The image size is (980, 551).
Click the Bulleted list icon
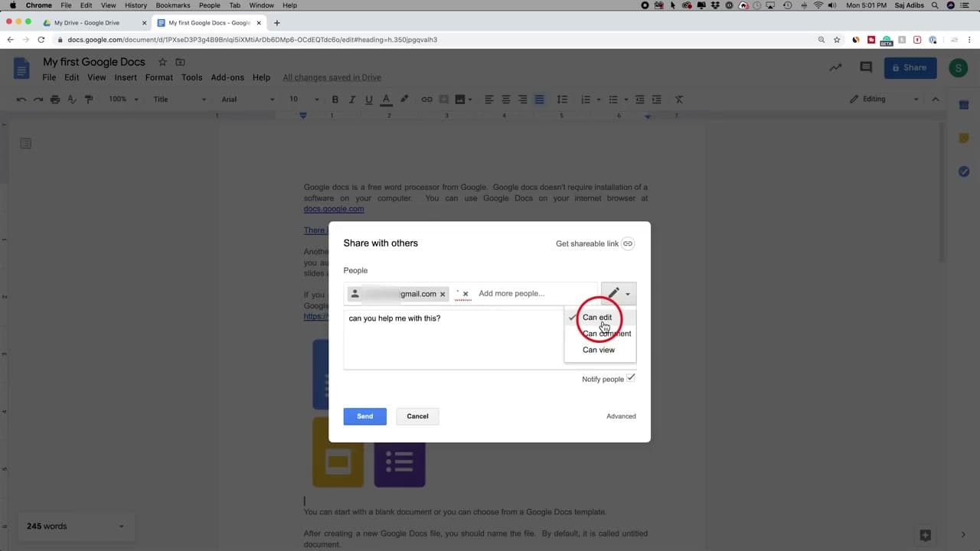[612, 99]
